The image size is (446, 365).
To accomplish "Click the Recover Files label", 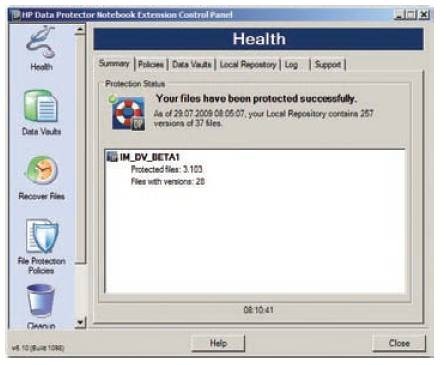I will coord(42,196).
